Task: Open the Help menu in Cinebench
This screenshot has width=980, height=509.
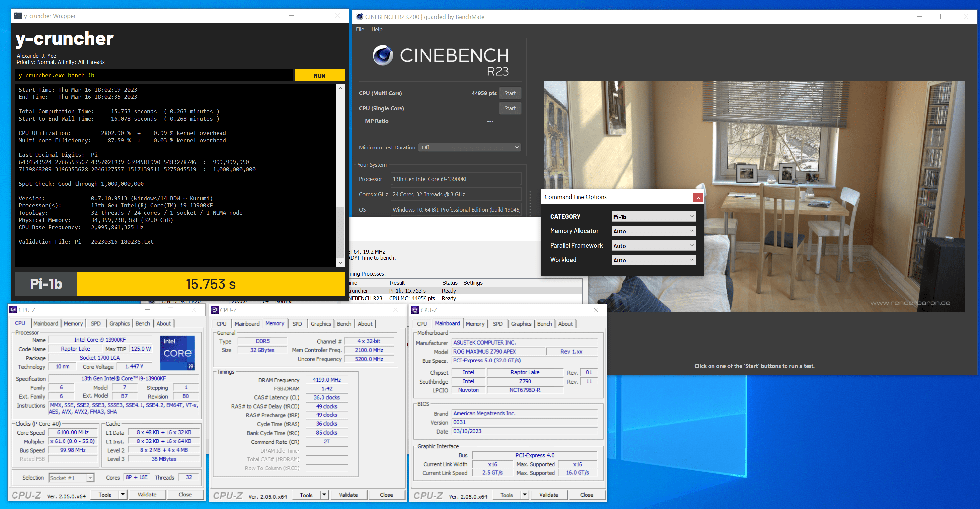Action: (376, 29)
